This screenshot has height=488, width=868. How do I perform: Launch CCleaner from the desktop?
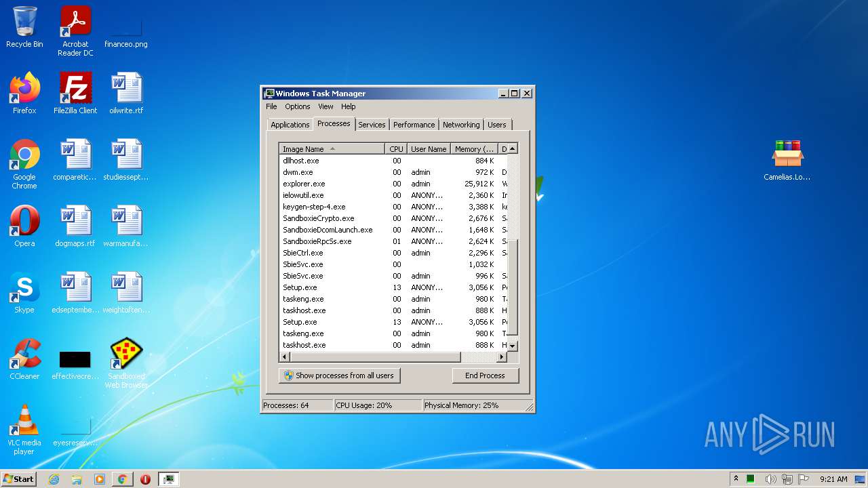[x=24, y=359]
